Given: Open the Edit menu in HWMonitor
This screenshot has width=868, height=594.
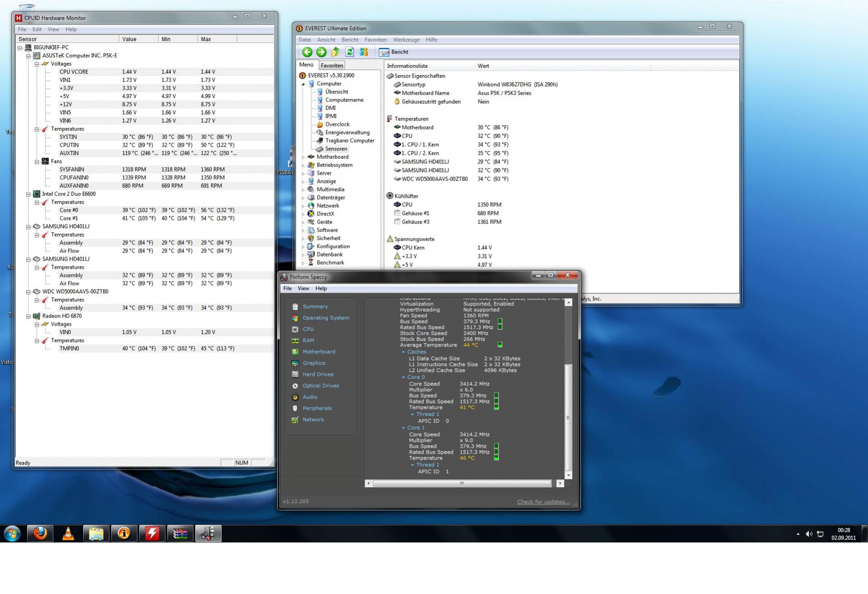Looking at the screenshot, I should (37, 29).
